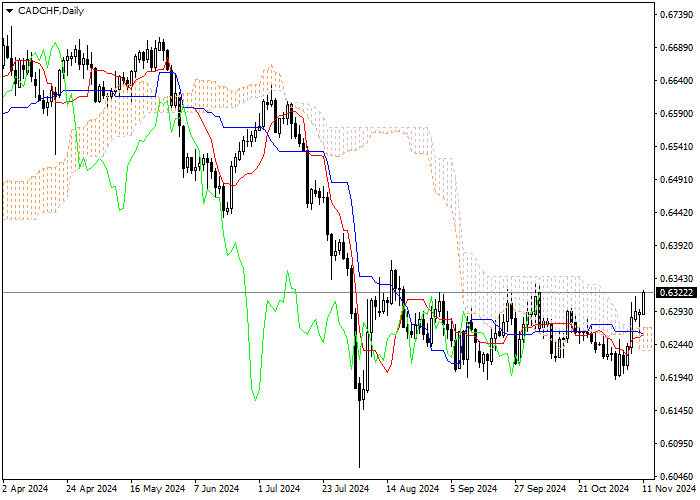Open the CADCHF chart dropdown triangle
This screenshot has width=700, height=500.
point(9,11)
